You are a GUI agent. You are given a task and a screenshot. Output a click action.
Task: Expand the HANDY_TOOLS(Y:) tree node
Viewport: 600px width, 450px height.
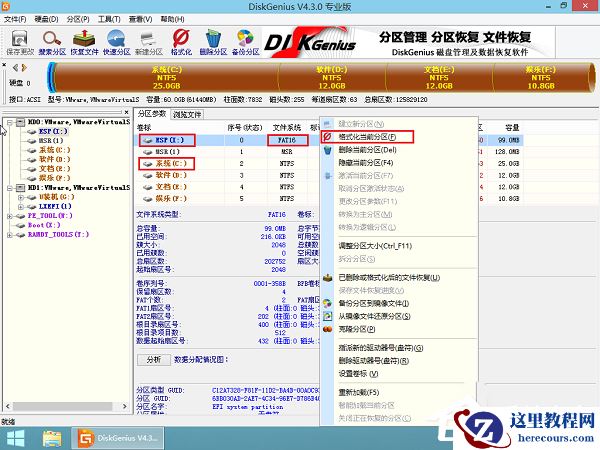point(10,235)
